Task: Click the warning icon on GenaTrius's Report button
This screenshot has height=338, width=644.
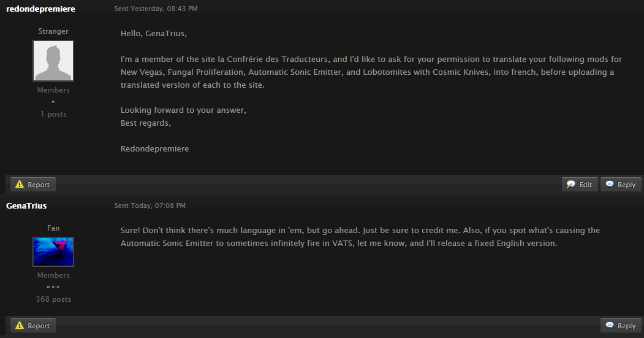Action: pos(20,325)
